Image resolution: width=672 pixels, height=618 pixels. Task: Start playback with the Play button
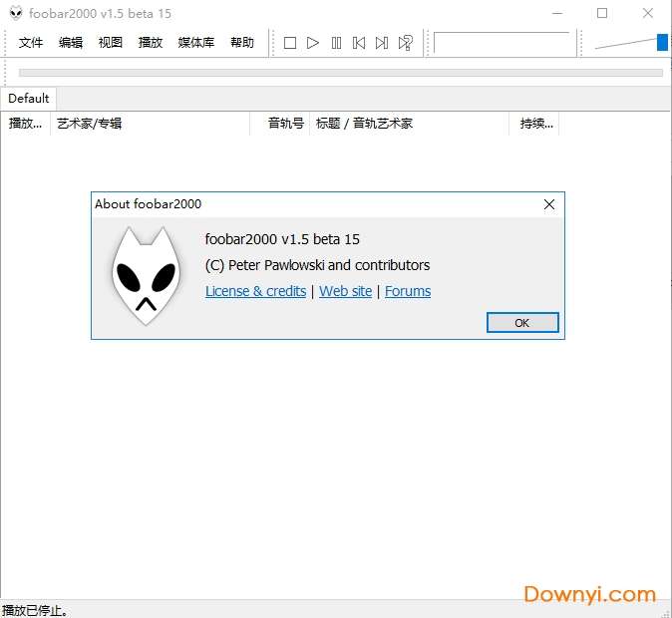coord(313,43)
